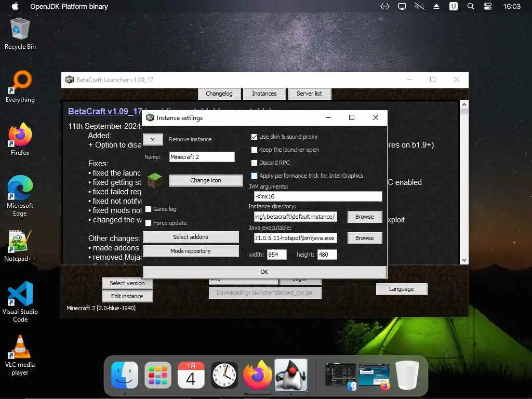Viewport: 532px width, 399px height.
Task: Open the Apple menu
Action: [x=15, y=6]
